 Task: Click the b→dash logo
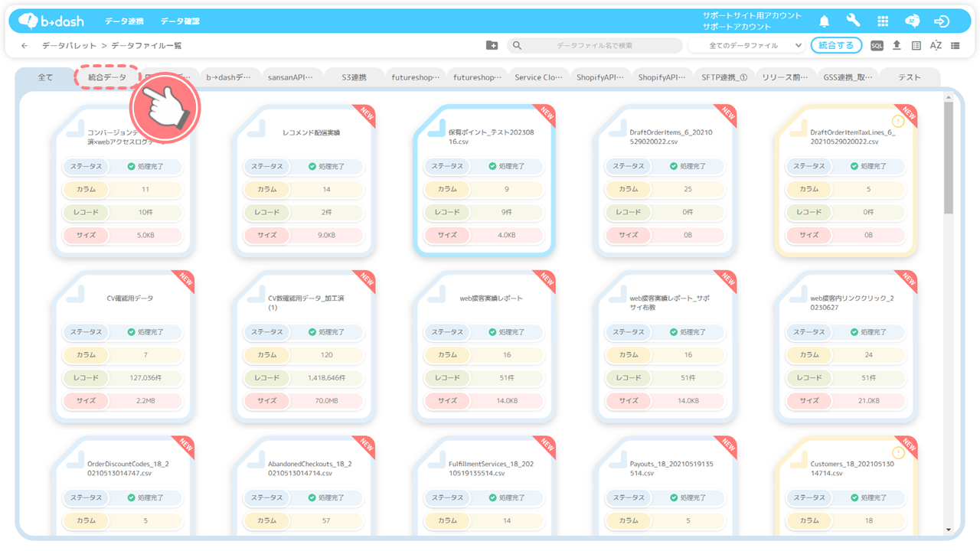(51, 21)
